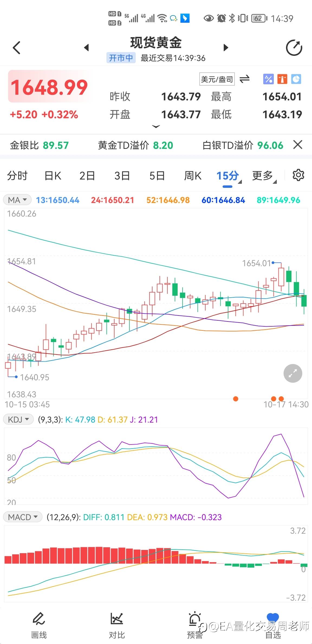
Task: Open the 15分 period dropdown
Action: click(229, 176)
